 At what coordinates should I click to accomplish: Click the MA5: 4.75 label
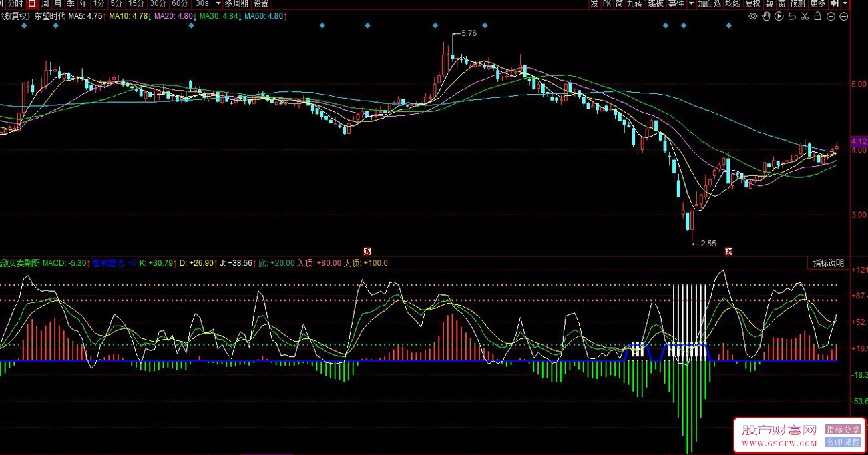coord(86,16)
